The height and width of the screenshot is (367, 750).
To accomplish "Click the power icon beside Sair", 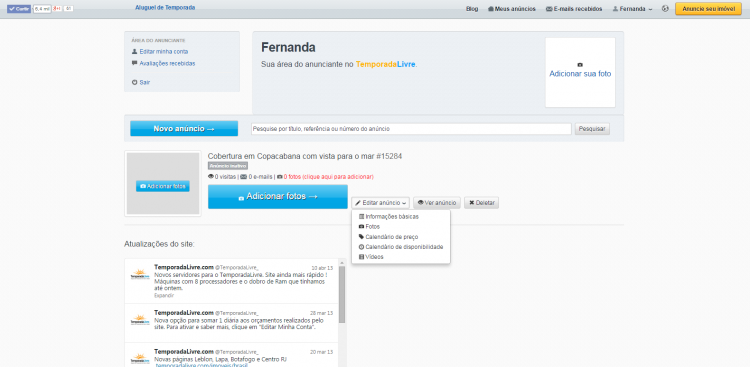I will click(134, 82).
